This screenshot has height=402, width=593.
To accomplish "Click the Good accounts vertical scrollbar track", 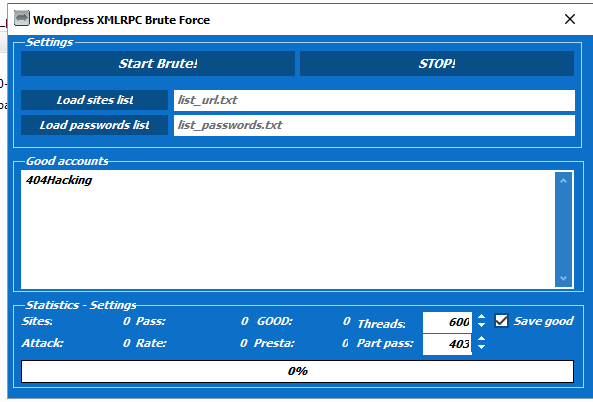I will pyautogui.click(x=564, y=230).
